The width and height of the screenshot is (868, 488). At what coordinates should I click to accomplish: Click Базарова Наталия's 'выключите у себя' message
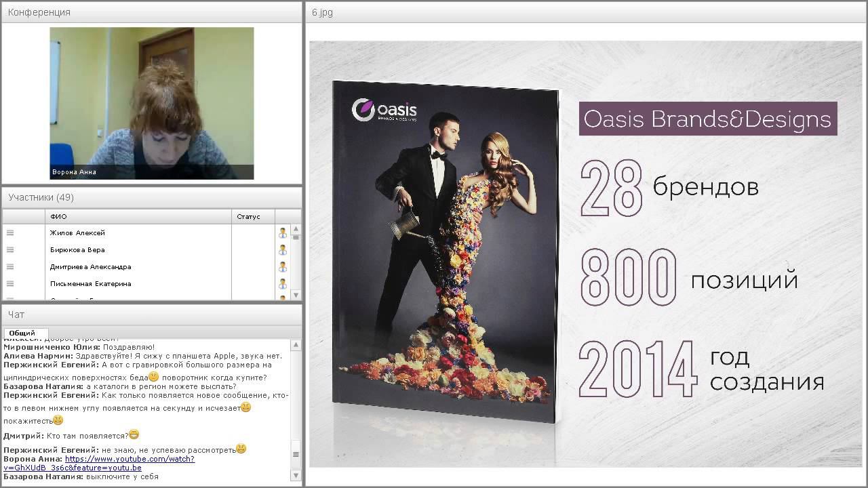tap(81, 476)
